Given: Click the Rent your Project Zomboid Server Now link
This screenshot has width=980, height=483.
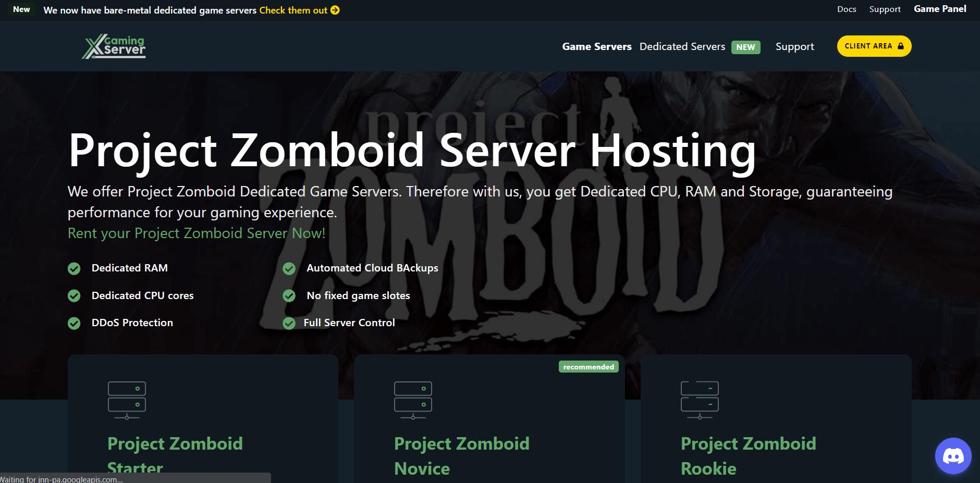Looking at the screenshot, I should click(196, 233).
